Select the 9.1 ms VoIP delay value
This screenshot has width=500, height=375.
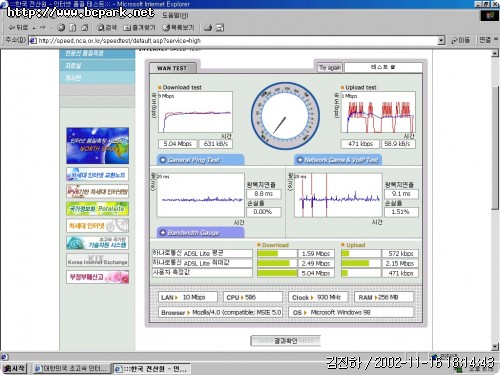[x=401, y=194]
